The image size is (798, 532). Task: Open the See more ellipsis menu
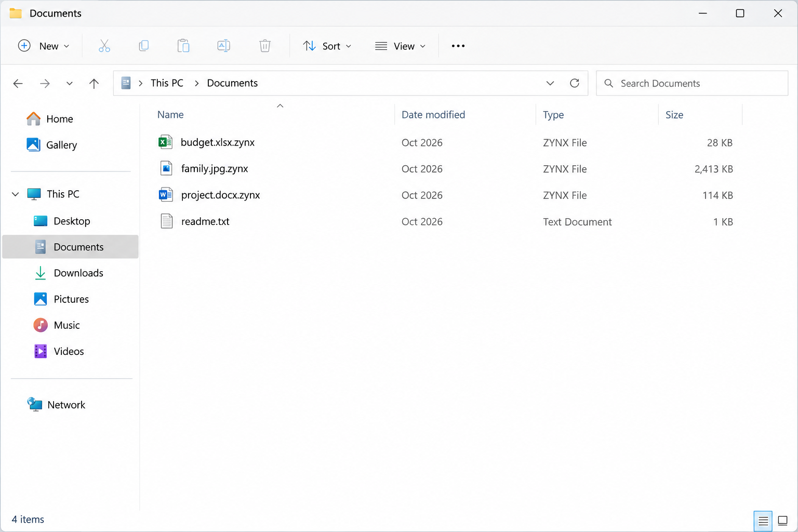click(458, 46)
